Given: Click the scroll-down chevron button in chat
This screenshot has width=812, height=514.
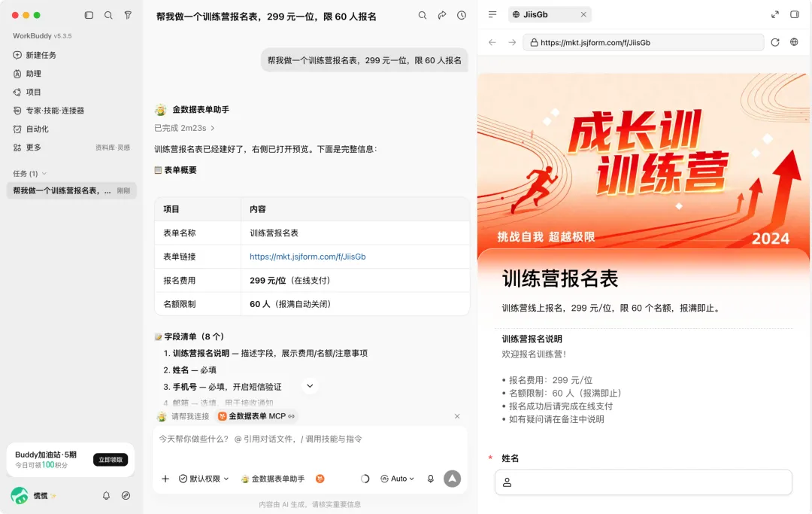Looking at the screenshot, I should click(x=310, y=386).
